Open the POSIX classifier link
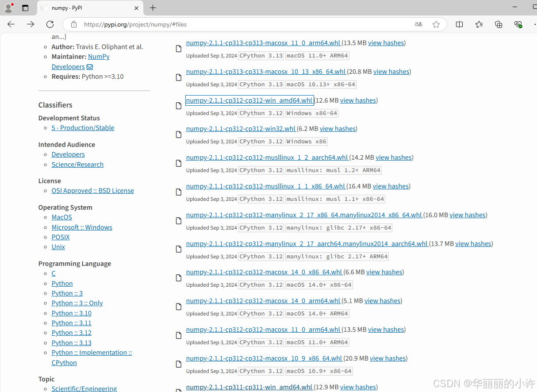The image size is (537, 392). [x=61, y=237]
